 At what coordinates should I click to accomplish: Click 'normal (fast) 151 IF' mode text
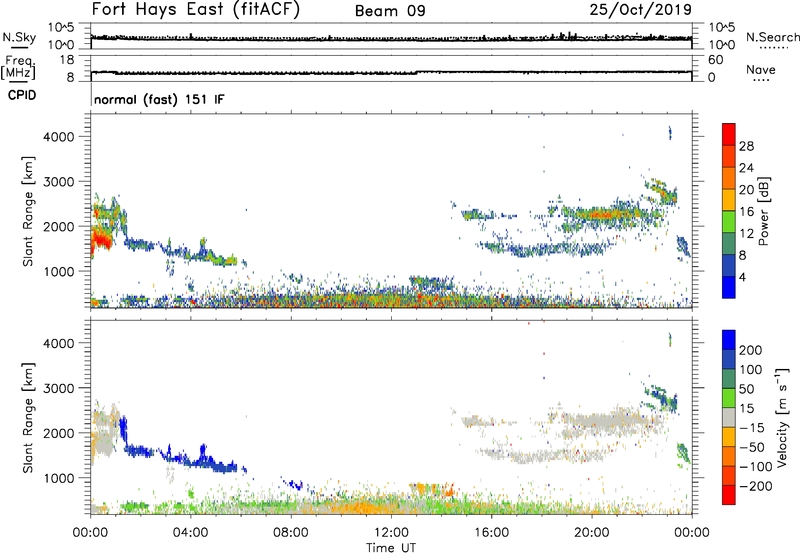pos(159,99)
